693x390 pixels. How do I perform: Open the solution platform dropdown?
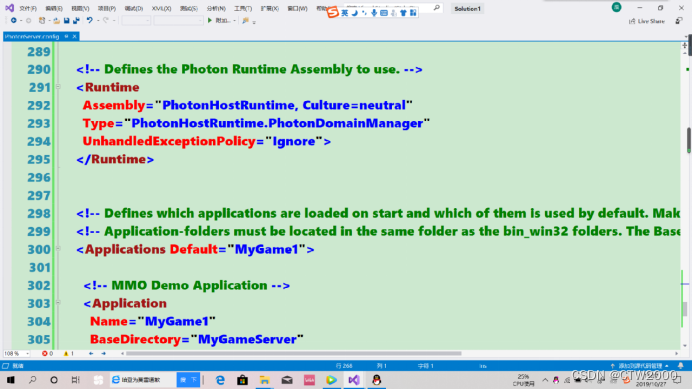pyautogui.click(x=178, y=20)
